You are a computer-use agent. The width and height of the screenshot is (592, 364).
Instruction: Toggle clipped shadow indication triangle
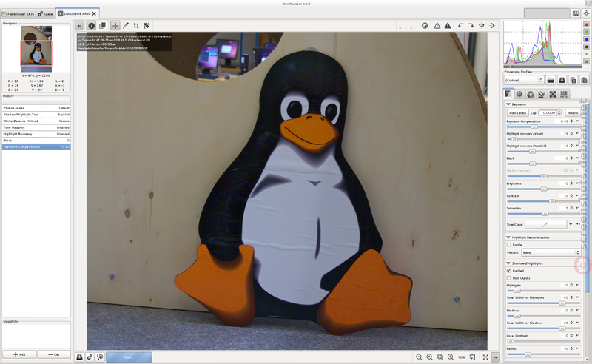437,26
